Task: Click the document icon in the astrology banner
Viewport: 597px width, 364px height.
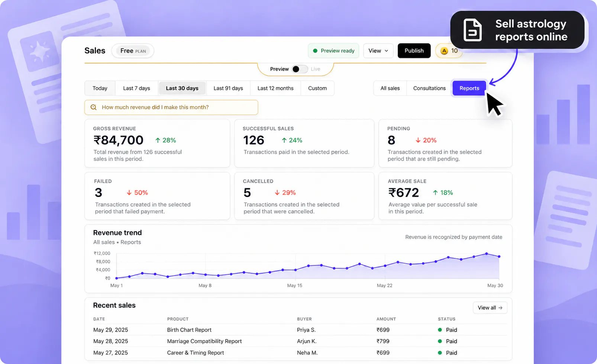Action: (x=472, y=30)
